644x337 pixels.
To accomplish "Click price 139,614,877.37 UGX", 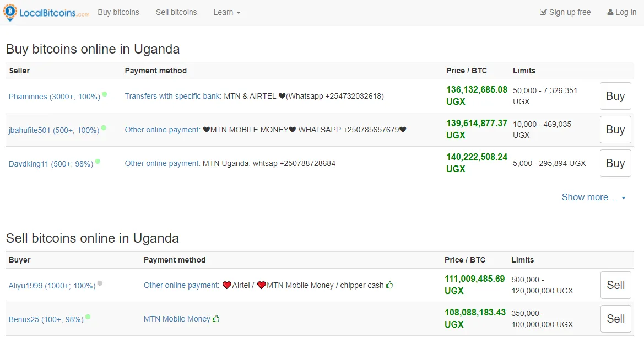I will [477, 129].
